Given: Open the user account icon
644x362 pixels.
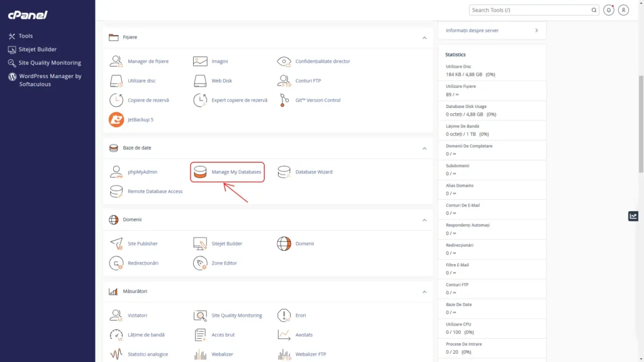Looking at the screenshot, I should pyautogui.click(x=623, y=10).
